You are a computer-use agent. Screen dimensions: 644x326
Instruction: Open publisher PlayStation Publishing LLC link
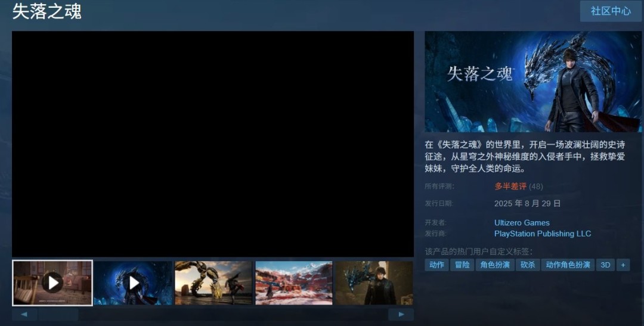click(543, 234)
